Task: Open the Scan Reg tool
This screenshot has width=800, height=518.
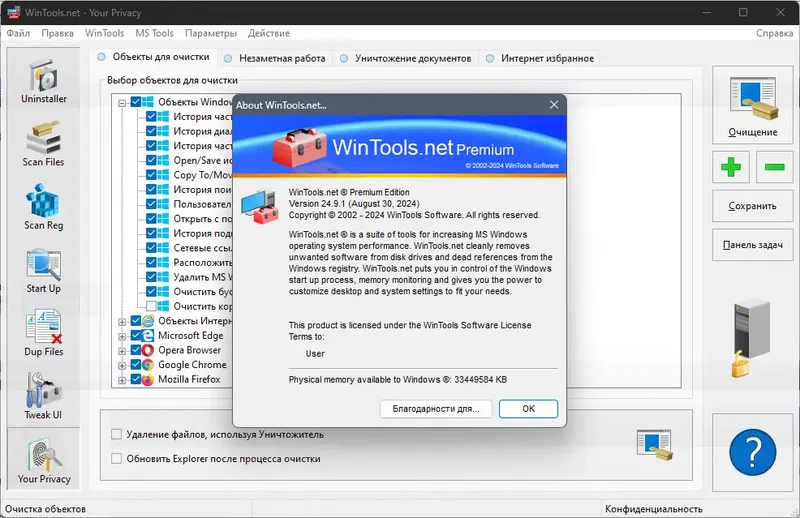Action: click(x=43, y=207)
